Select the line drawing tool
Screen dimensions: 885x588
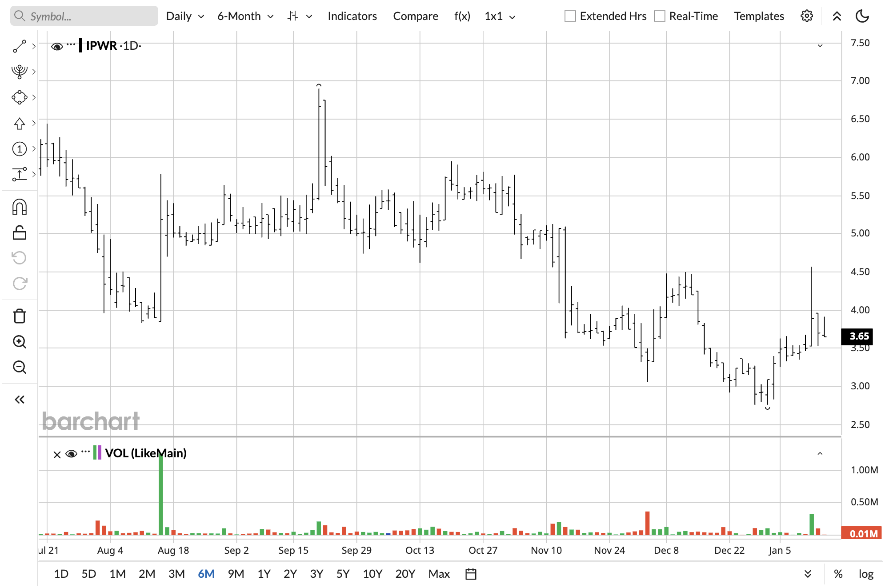tap(19, 46)
